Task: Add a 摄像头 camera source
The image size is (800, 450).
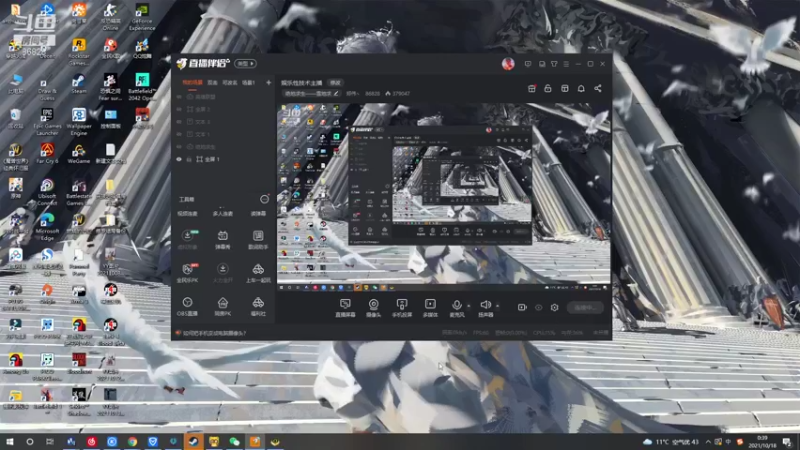Action: (x=373, y=308)
